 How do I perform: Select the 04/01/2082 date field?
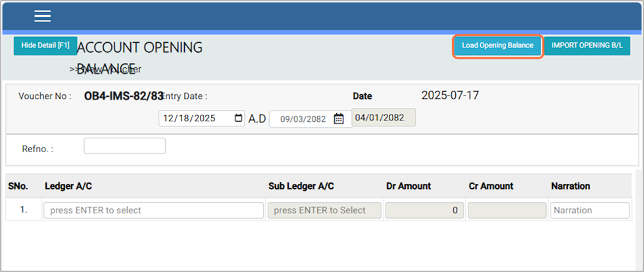pyautogui.click(x=384, y=118)
